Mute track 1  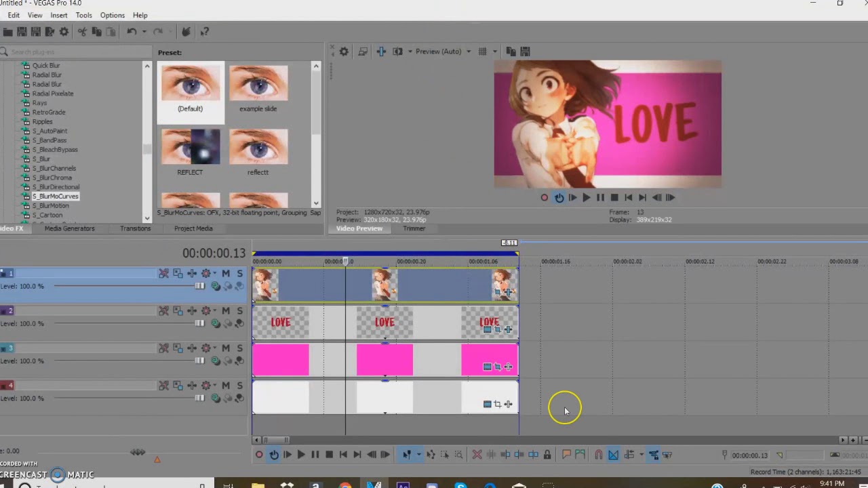pyautogui.click(x=226, y=273)
